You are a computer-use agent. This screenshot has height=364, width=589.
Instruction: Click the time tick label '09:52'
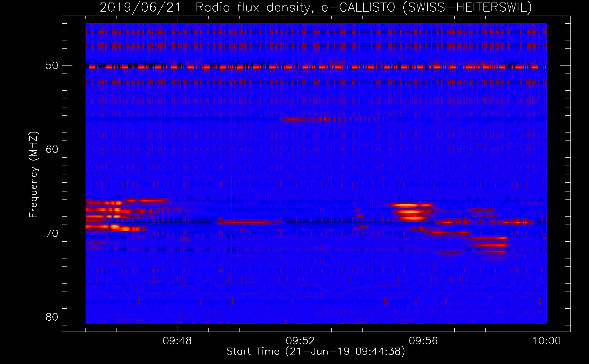click(300, 341)
